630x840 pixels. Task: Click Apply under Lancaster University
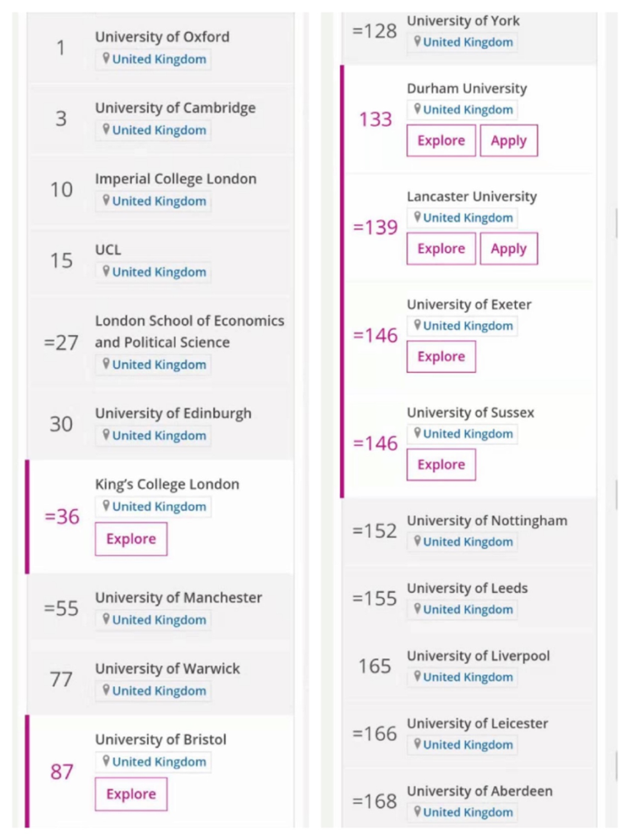(508, 249)
